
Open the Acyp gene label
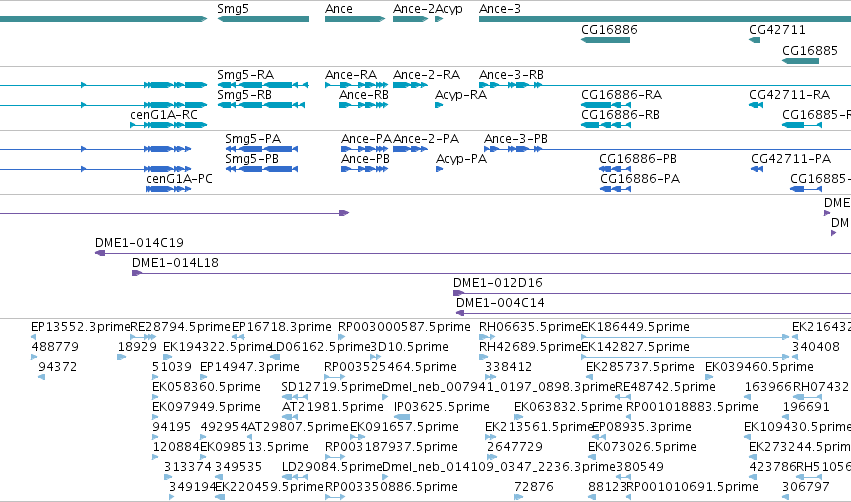(x=449, y=9)
